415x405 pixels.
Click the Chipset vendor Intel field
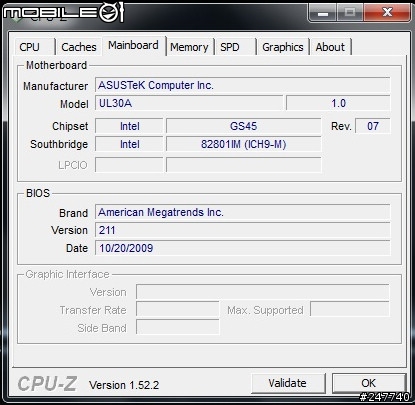[129, 126]
